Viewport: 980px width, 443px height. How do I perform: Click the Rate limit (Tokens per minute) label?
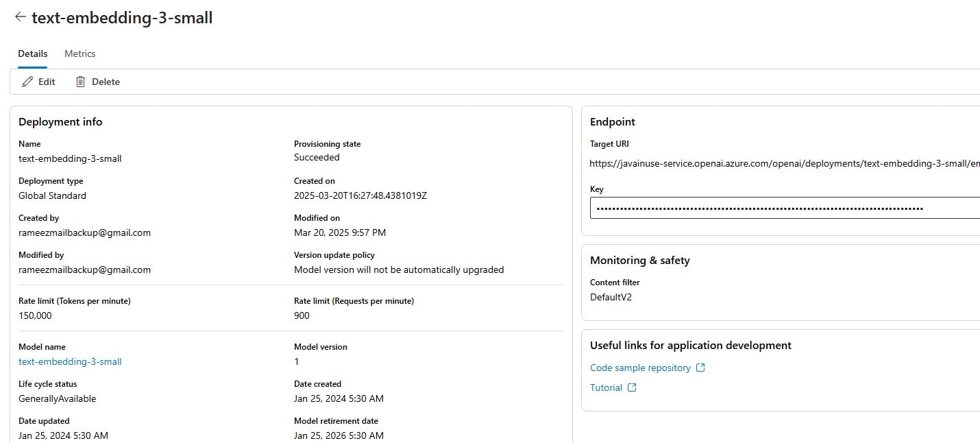click(x=75, y=300)
